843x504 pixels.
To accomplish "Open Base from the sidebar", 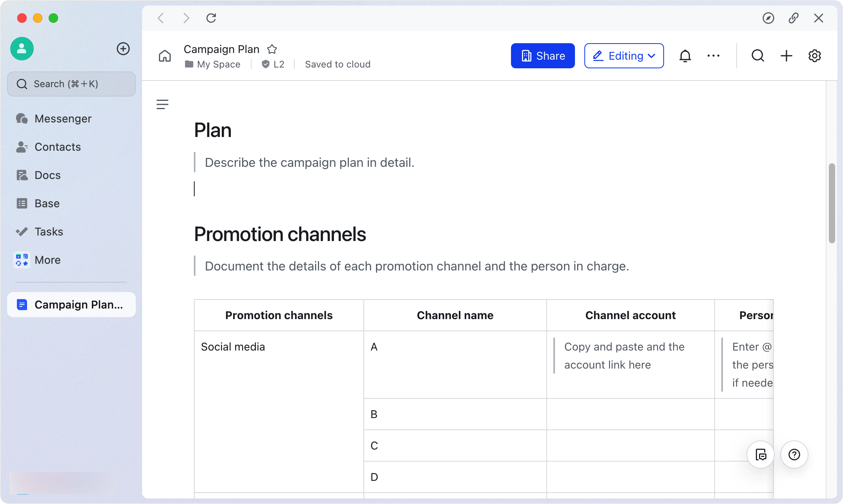I will pyautogui.click(x=47, y=203).
